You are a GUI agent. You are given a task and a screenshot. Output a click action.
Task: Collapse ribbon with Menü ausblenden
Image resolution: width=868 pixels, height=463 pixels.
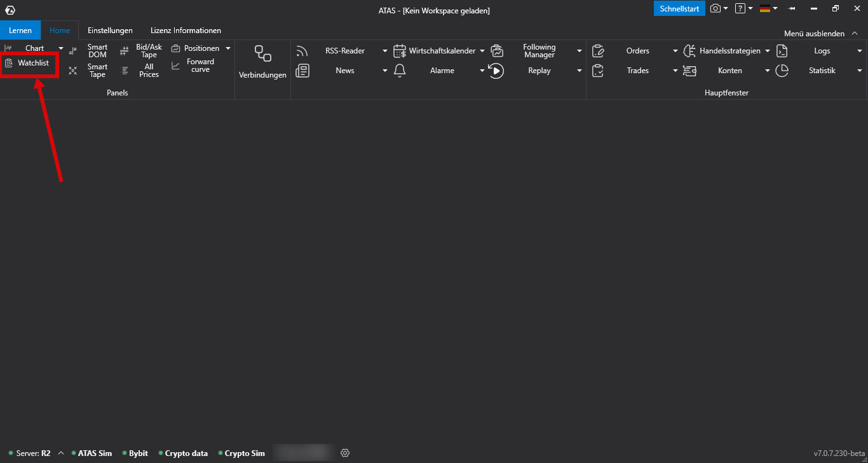[820, 34]
